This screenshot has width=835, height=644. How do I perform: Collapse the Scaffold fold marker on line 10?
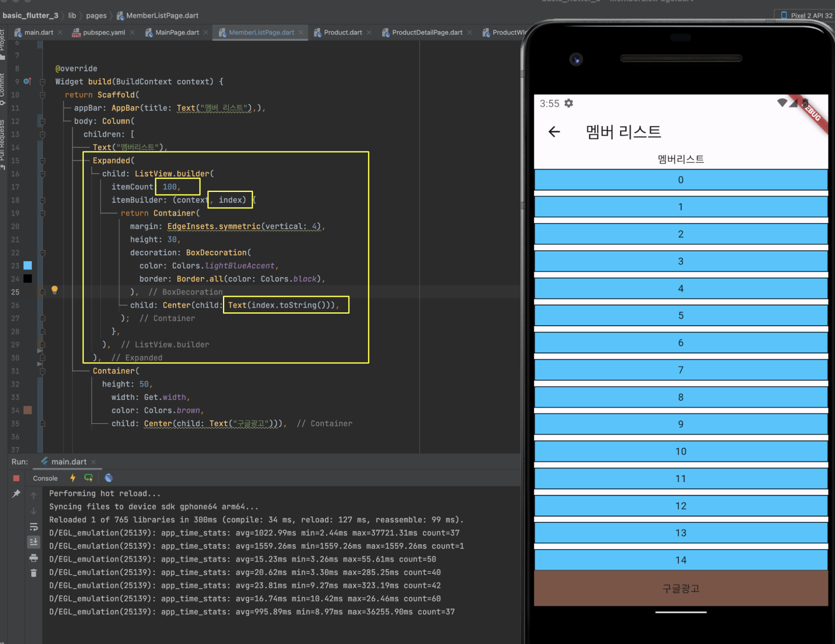(42, 95)
